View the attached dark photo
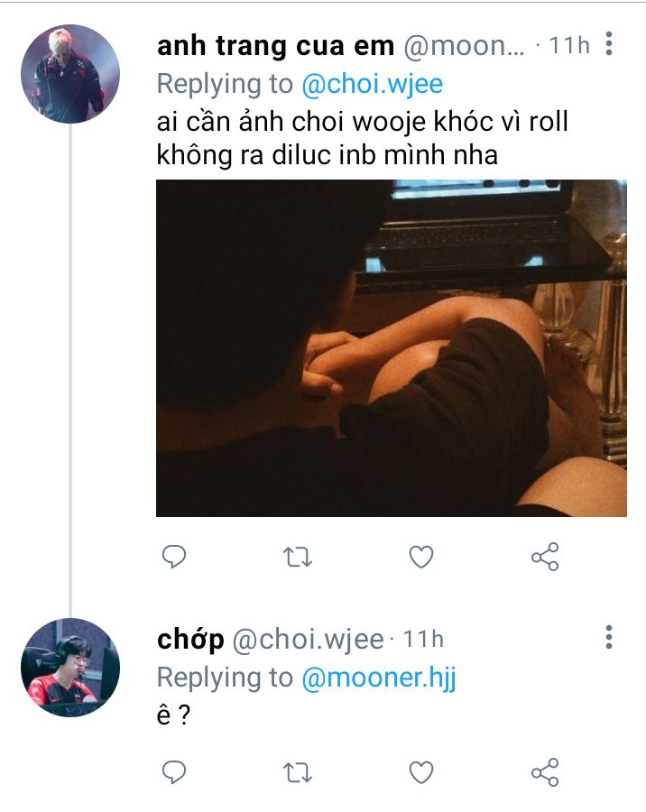The width and height of the screenshot is (646, 812). pos(392,348)
